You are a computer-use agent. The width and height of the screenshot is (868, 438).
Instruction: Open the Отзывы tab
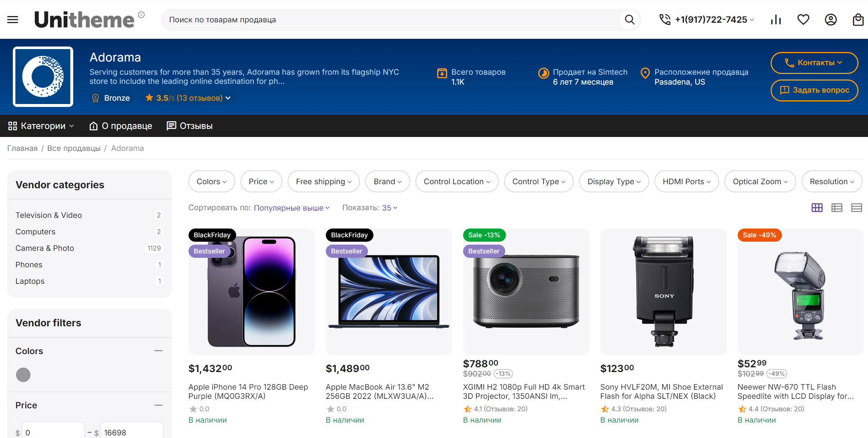click(x=190, y=126)
